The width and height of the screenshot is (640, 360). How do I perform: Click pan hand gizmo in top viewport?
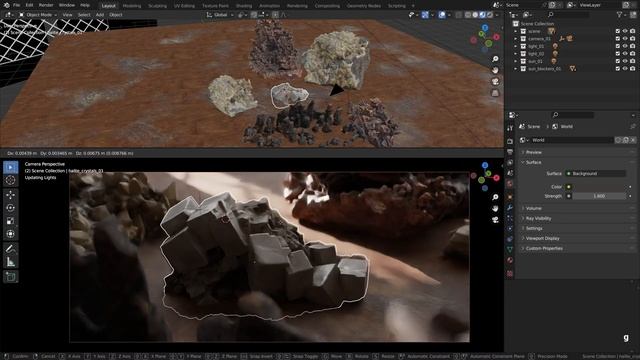(495, 70)
